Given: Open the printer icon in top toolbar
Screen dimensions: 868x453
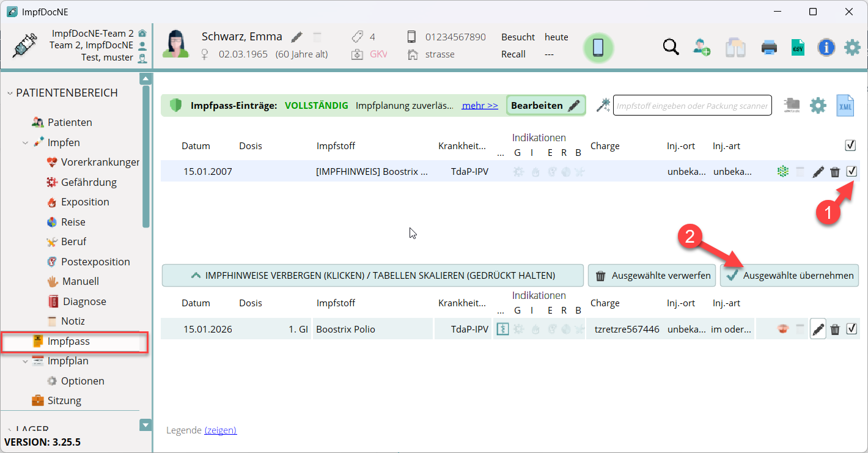Looking at the screenshot, I should click(x=768, y=47).
